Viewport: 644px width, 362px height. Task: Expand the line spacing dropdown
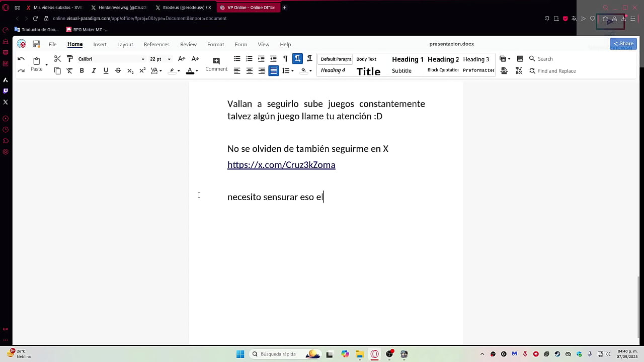pyautogui.click(x=292, y=71)
